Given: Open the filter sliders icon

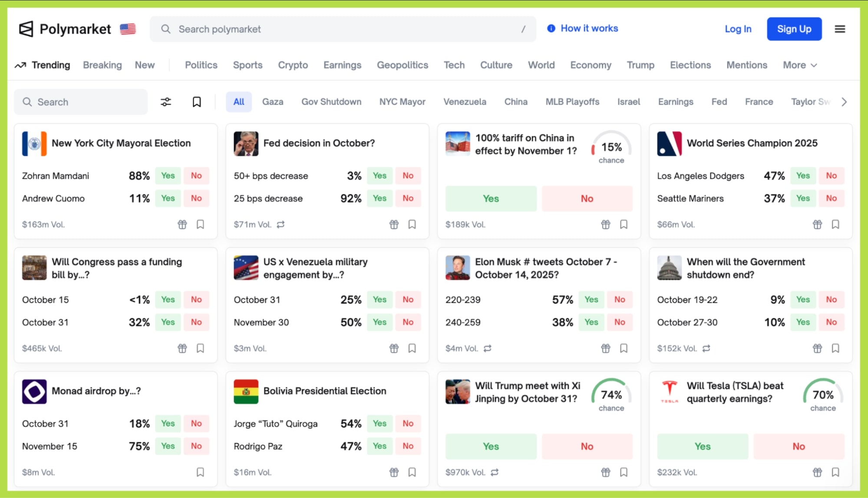Looking at the screenshot, I should point(166,102).
